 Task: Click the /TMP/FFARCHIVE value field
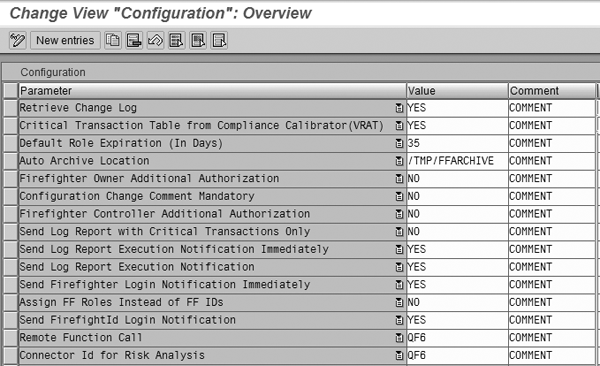pos(457,161)
